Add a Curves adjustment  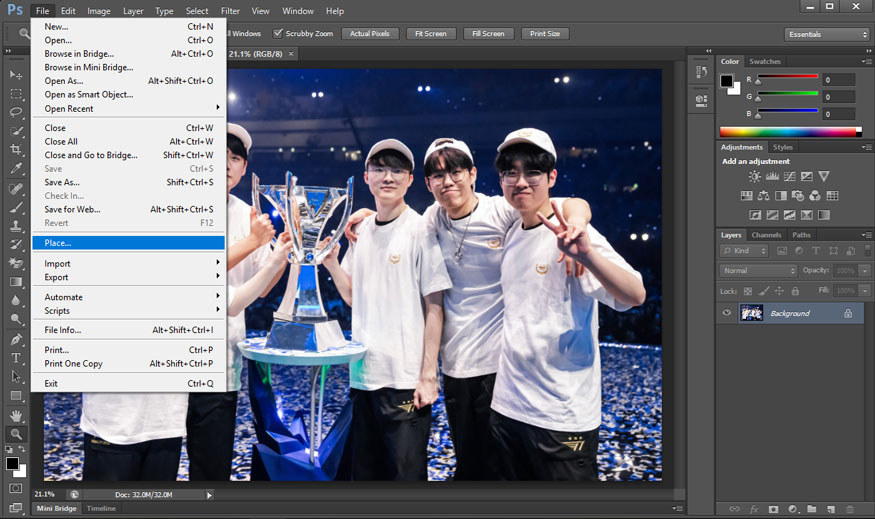(789, 176)
